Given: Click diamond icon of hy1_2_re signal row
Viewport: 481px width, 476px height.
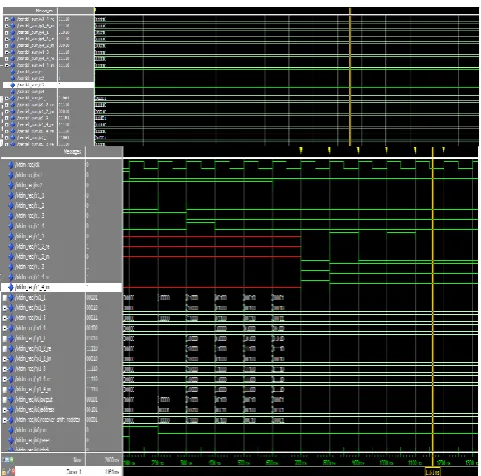Looking at the screenshot, I should tap(11, 349).
